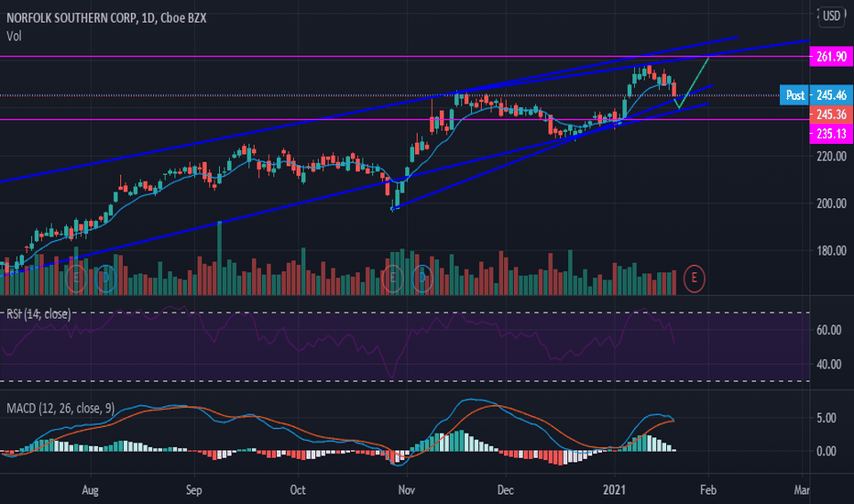Image resolution: width=854 pixels, height=504 pixels.
Task: Click the 261.90 magenta price label
Action: (x=831, y=57)
